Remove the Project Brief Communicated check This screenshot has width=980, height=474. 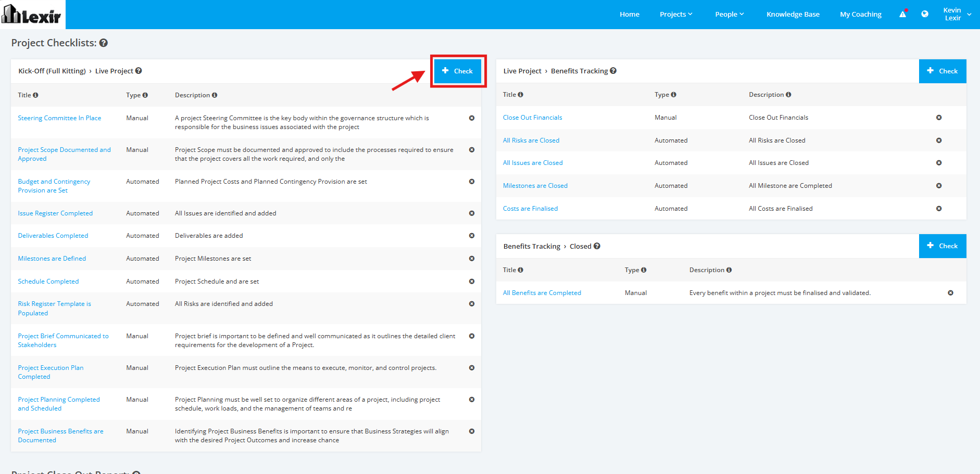point(472,336)
